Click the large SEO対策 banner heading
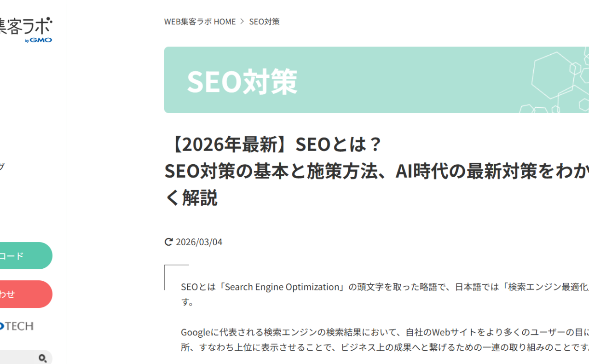Viewport: 589px width, 364px height. 242,82
